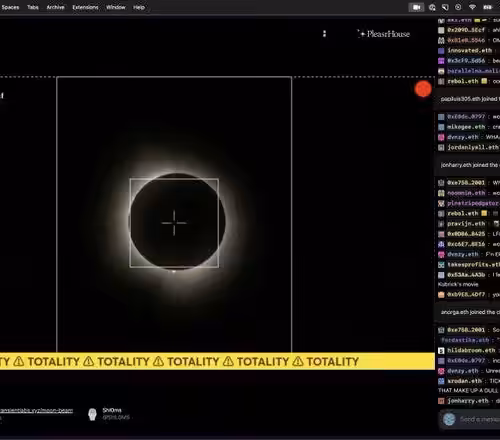Click avatar beside mikogee.eth
Image resolution: width=500 pixels, height=440 pixels.
tap(441, 127)
